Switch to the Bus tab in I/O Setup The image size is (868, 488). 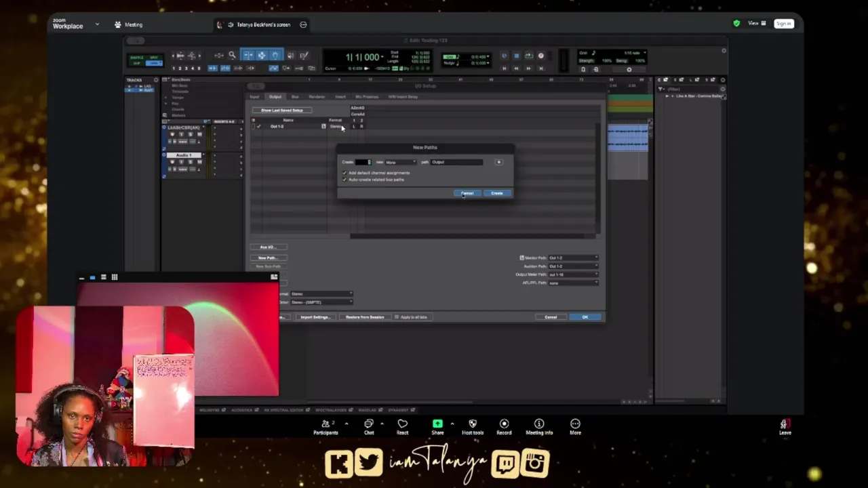tap(295, 97)
